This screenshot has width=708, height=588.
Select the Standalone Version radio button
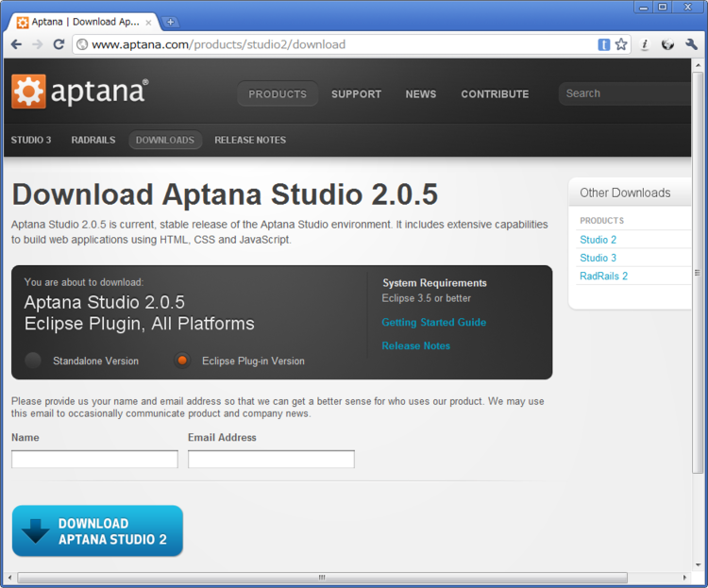[x=33, y=361]
